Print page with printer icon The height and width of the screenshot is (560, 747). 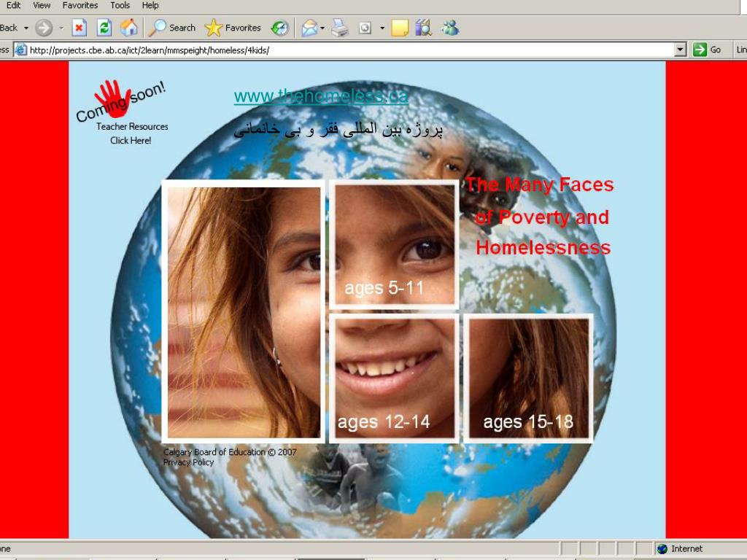coord(340,28)
